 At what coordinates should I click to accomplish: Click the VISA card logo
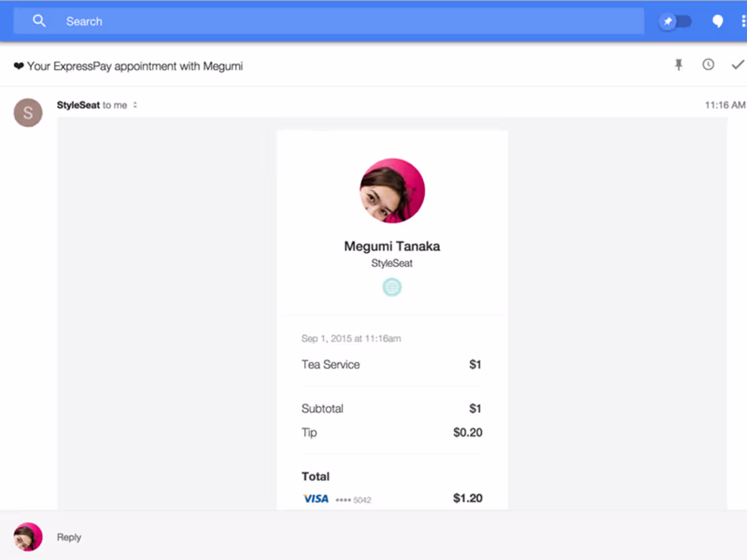tap(316, 499)
